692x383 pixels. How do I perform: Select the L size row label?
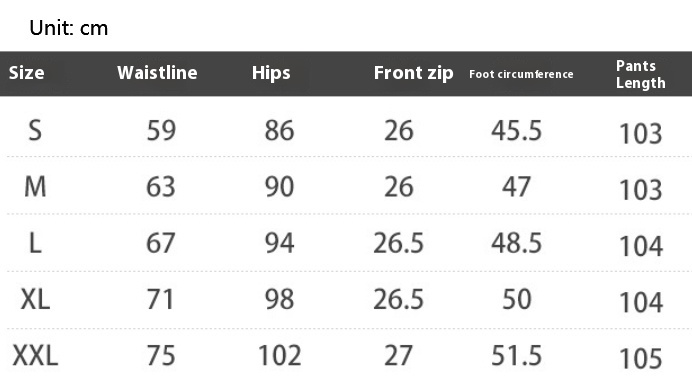tap(35, 243)
